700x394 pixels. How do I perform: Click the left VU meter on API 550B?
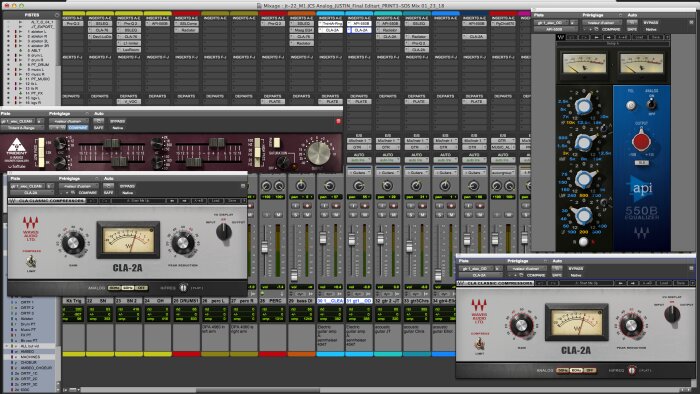584,64
